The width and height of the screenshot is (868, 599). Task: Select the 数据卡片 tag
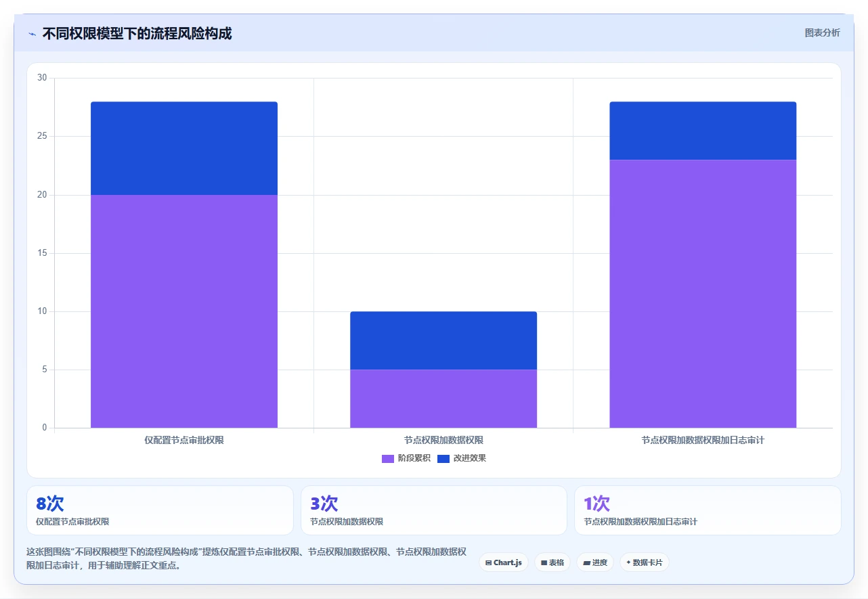[645, 562]
